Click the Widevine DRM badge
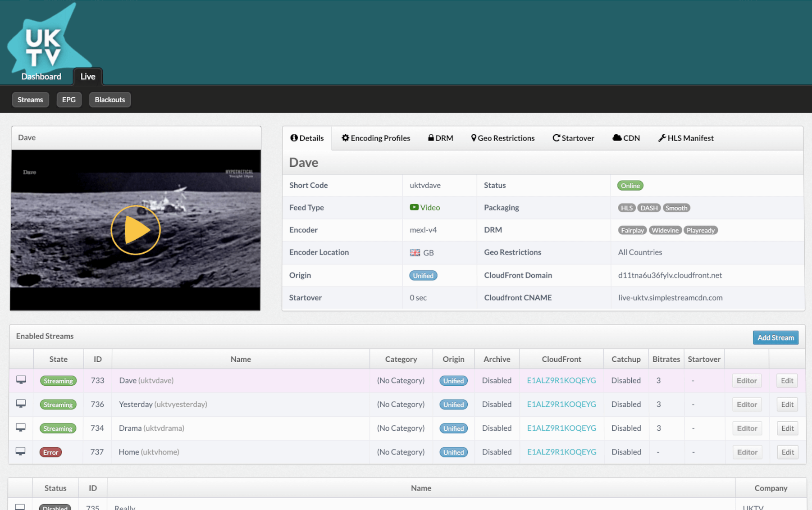The image size is (812, 510). [665, 230]
